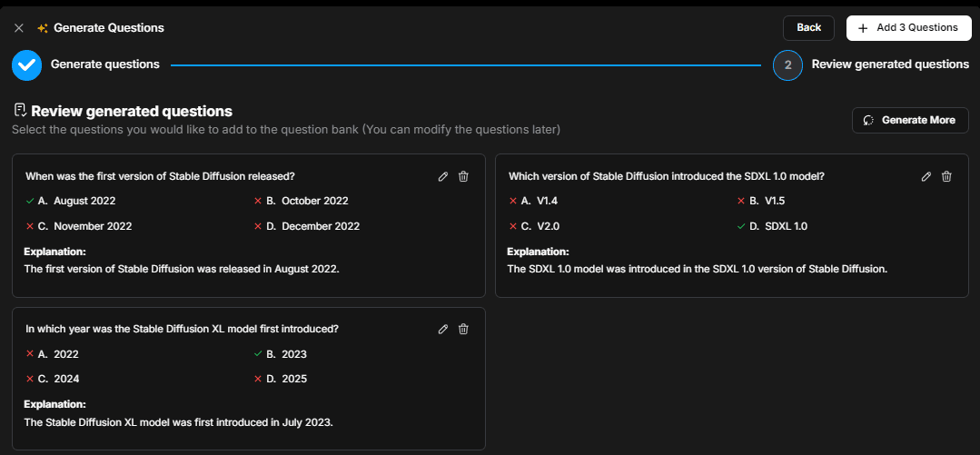Delete the SDXL 1.0 model question
This screenshot has height=455, width=980.
pos(946,176)
